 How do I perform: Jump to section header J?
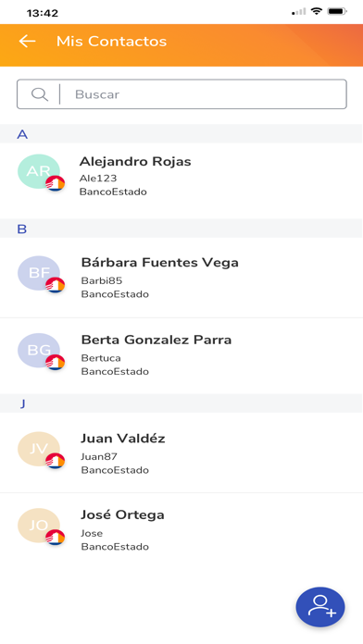pos(181,403)
